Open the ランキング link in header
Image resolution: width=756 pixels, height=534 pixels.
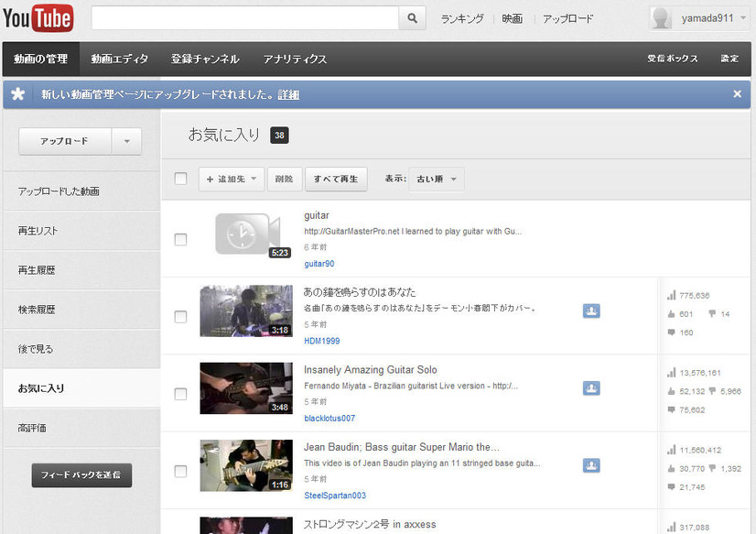(462, 19)
